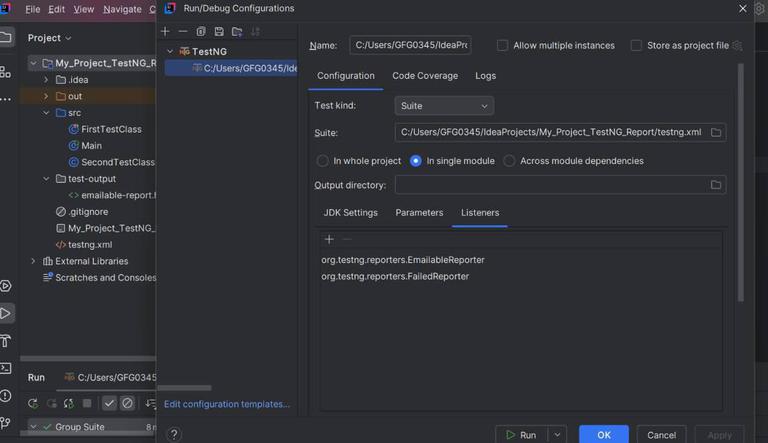Image resolution: width=768 pixels, height=443 pixels.
Task: Toggle Show Passed tests in Run panel
Action: coord(109,403)
